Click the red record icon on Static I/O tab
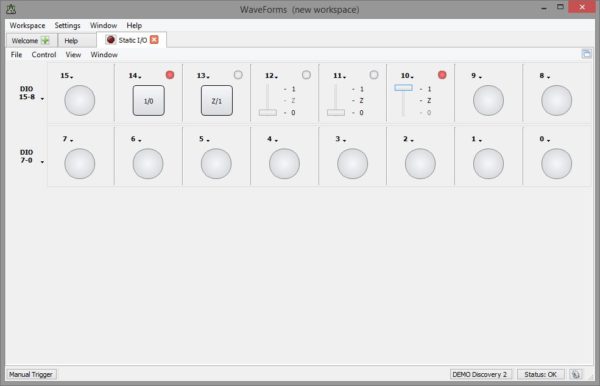The width and height of the screenshot is (600, 386). 111,40
